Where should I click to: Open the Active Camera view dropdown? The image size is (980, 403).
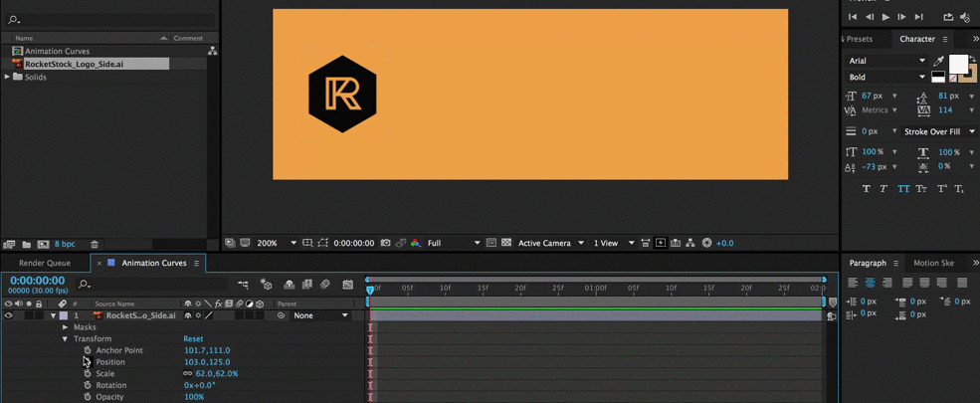click(x=551, y=243)
